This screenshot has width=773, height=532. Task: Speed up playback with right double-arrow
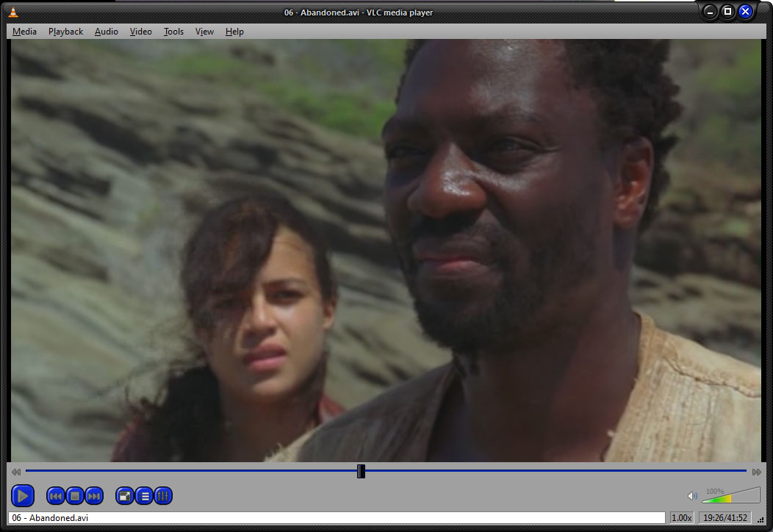tap(757, 472)
